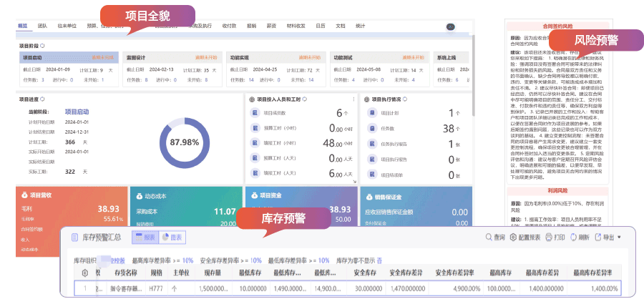Expand the 项目投入人员和工时 panel corner arrow

click(x=353, y=182)
